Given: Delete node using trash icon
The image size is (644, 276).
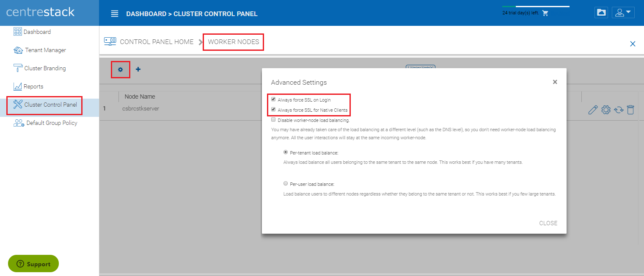Looking at the screenshot, I should pos(630,110).
